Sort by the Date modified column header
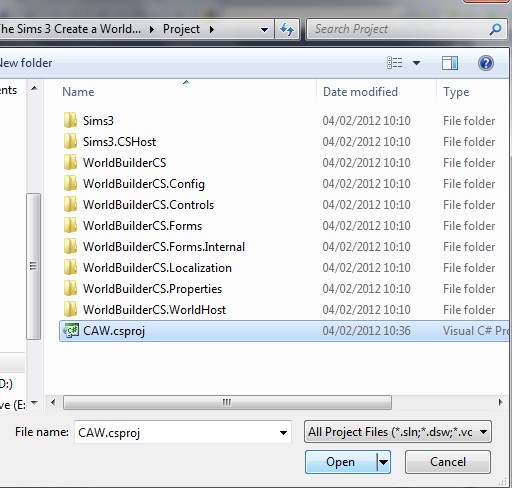This screenshot has width=512, height=488. point(360,92)
